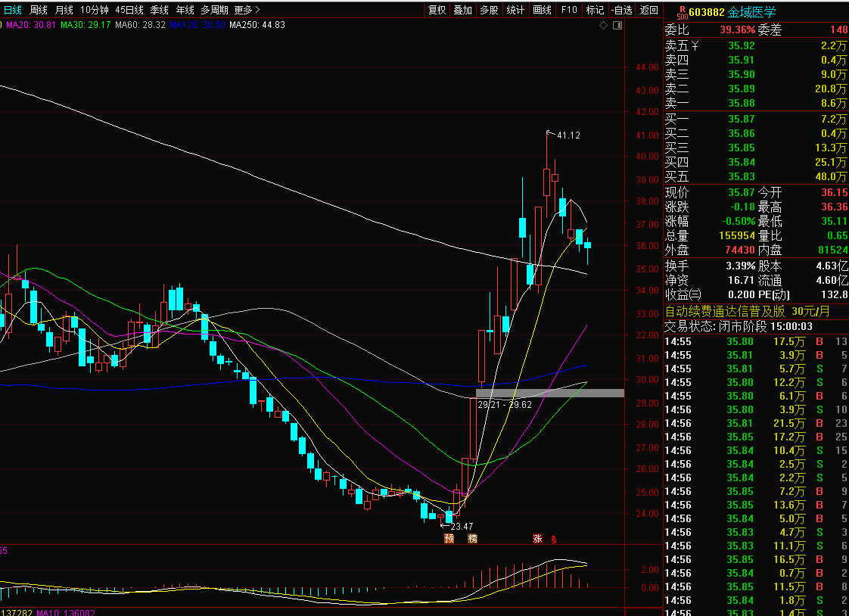Click the tick row with 17.5万 volume
This screenshot has width=849, height=616.
pyautogui.click(x=756, y=341)
